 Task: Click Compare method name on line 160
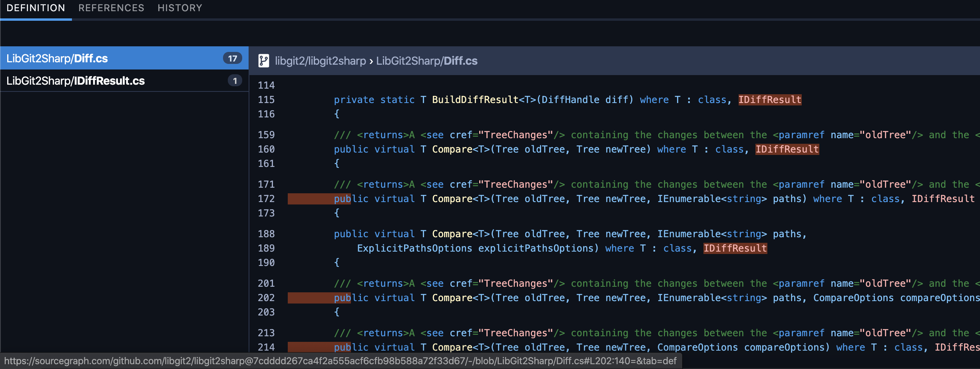click(452, 149)
